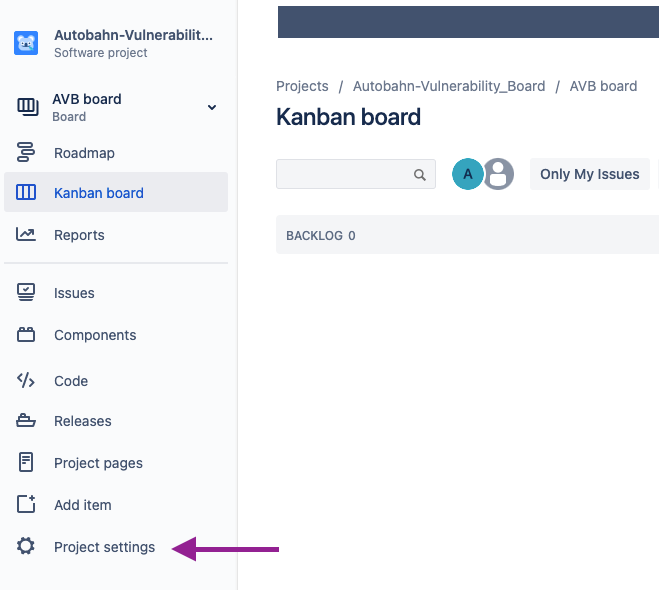The width and height of the screenshot is (659, 590).
Task: Expand the AVB board chevron dropdown
Action: click(212, 107)
